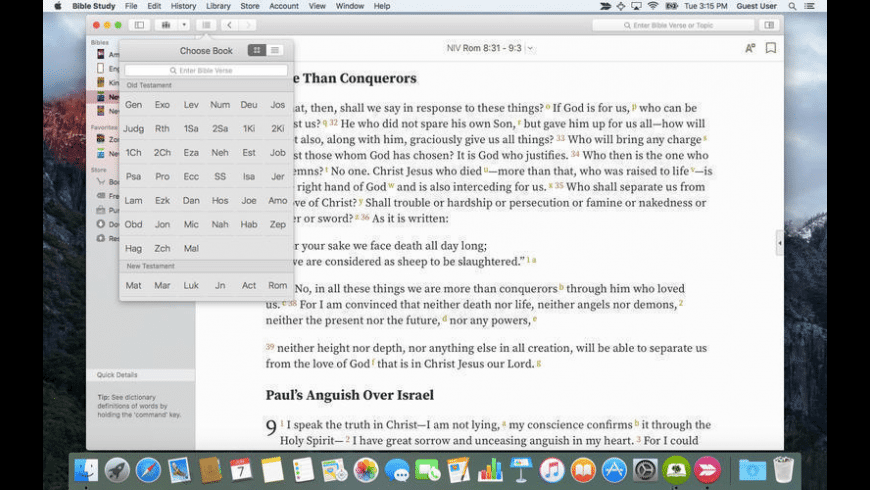Open System Preferences from the Dock

click(x=645, y=471)
